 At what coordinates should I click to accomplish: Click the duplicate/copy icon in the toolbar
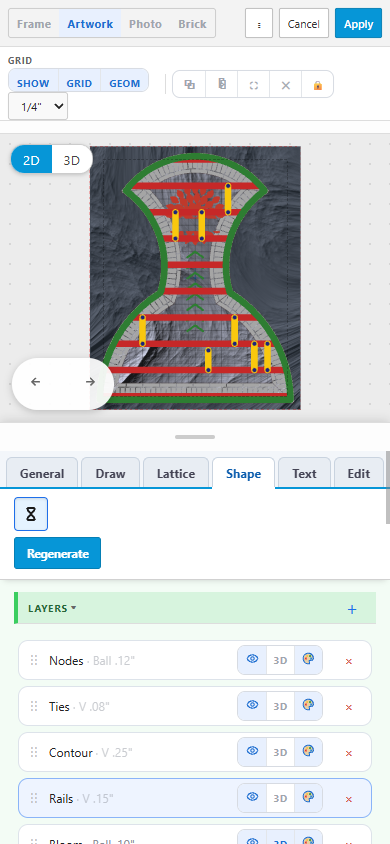[x=189, y=85]
